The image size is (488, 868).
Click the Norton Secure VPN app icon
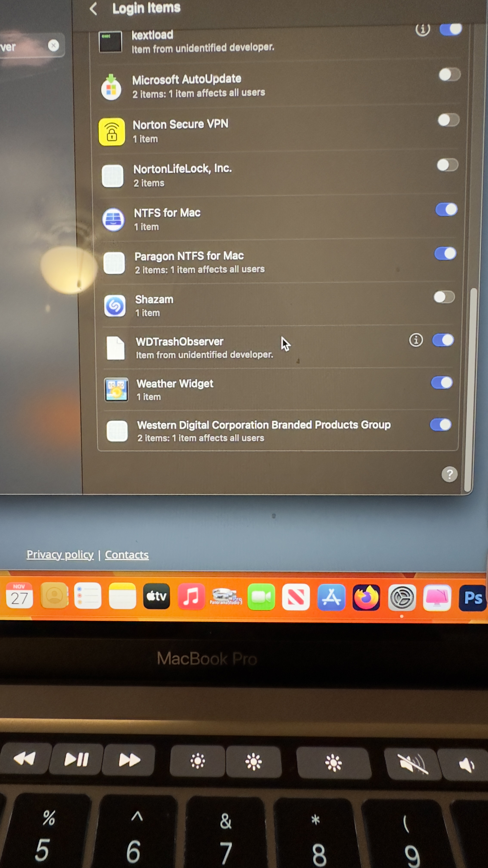111,131
